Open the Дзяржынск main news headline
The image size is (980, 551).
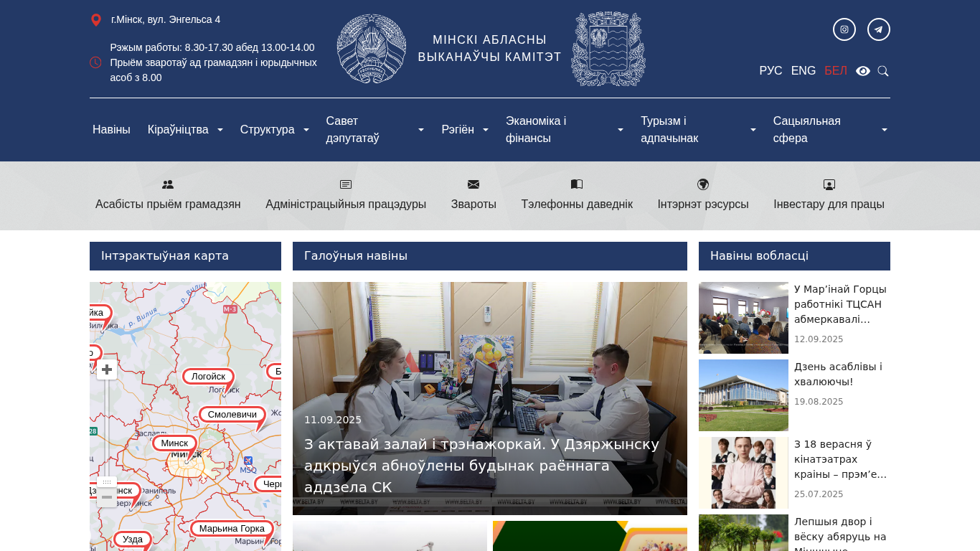481,466
